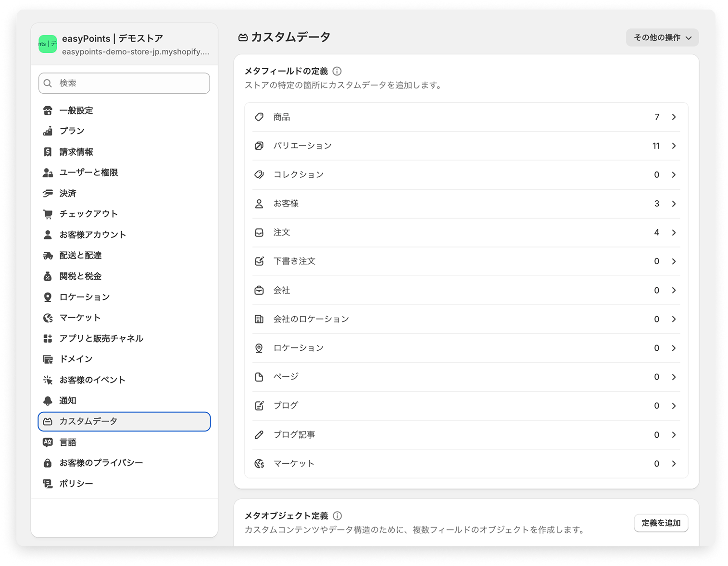Click the マーケット globe icon in metafield list
The image size is (728, 566).
[x=259, y=464]
